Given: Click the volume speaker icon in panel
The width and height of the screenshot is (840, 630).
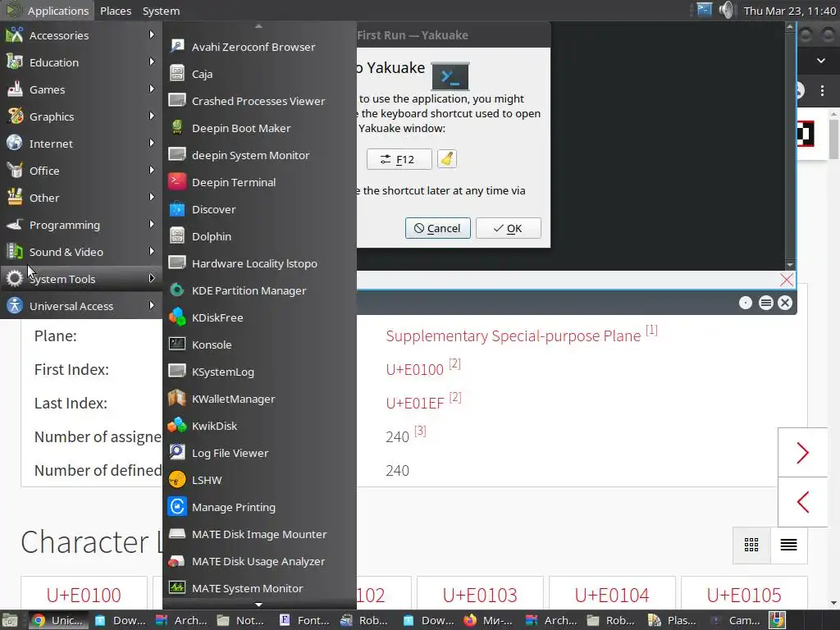Looking at the screenshot, I should tap(727, 10).
